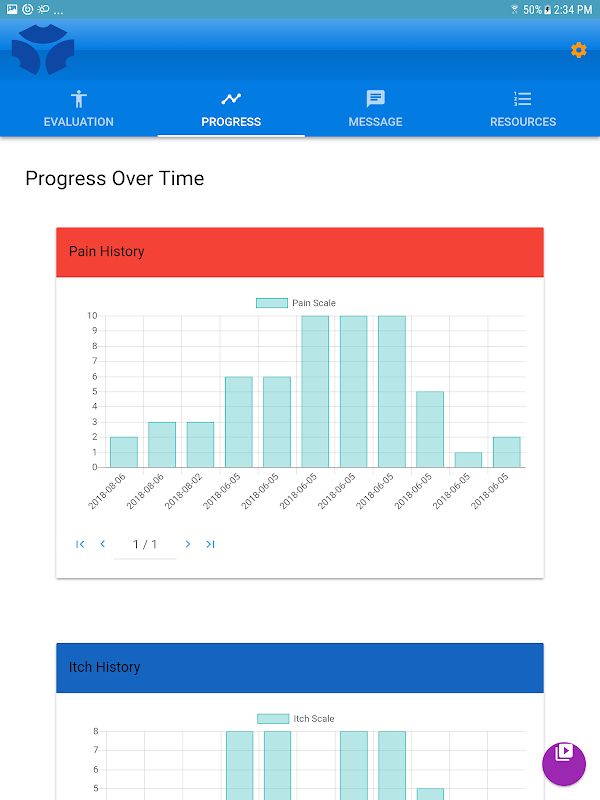This screenshot has height=800, width=600.
Task: Go to next Pain History page
Action: [x=188, y=544]
